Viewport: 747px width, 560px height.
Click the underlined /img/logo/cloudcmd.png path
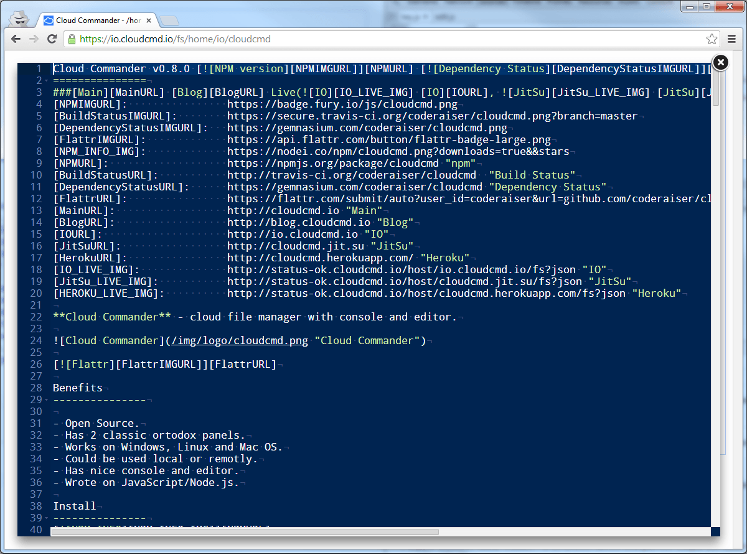(x=240, y=341)
